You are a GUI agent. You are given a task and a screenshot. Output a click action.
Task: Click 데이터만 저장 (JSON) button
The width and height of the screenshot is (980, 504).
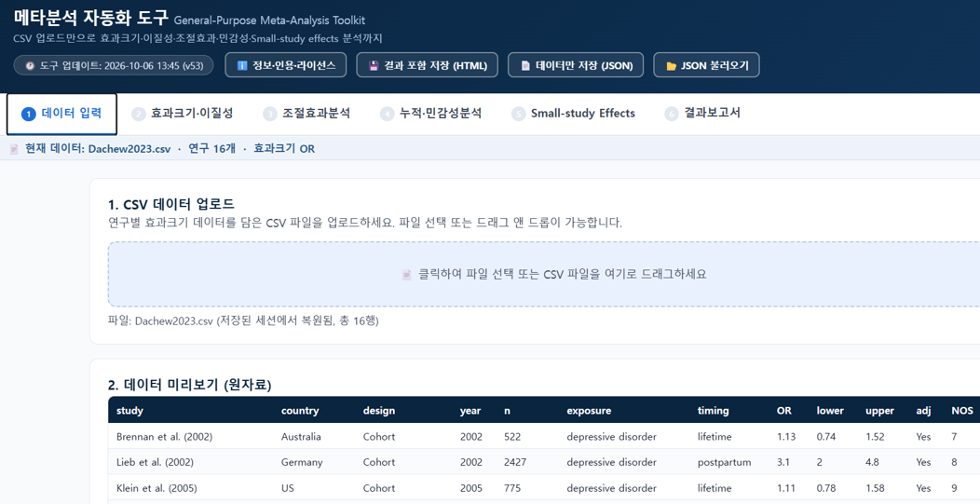click(576, 65)
